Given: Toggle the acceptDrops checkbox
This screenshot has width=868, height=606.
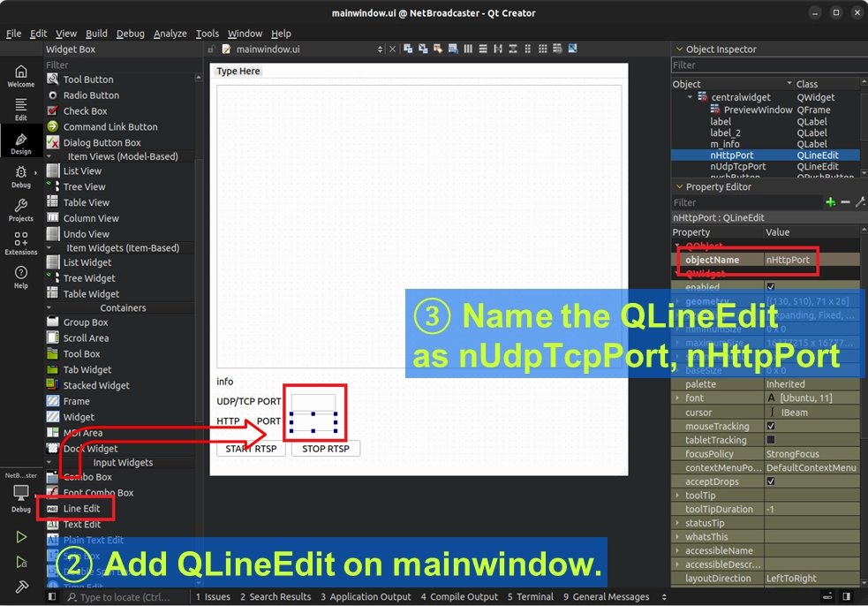Looking at the screenshot, I should (771, 481).
